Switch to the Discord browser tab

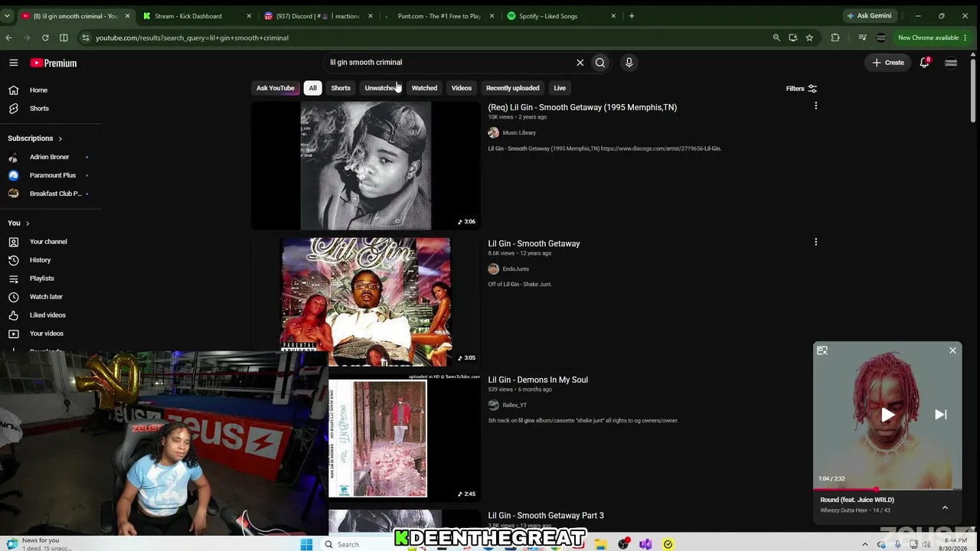point(318,16)
